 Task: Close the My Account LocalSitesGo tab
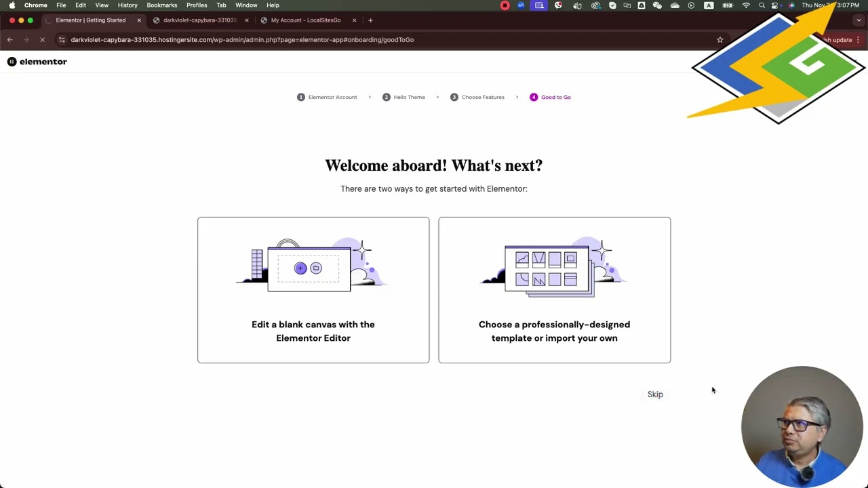point(354,20)
